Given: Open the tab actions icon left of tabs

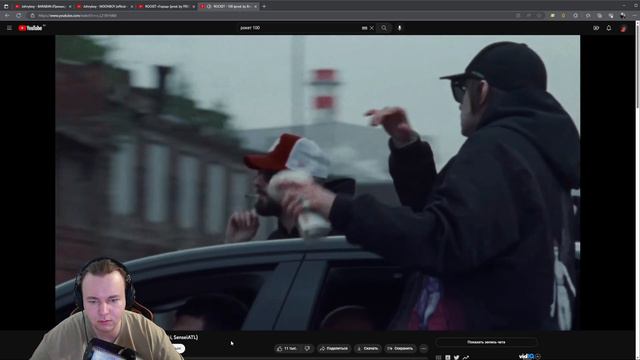Looking at the screenshot, I should point(6,7).
